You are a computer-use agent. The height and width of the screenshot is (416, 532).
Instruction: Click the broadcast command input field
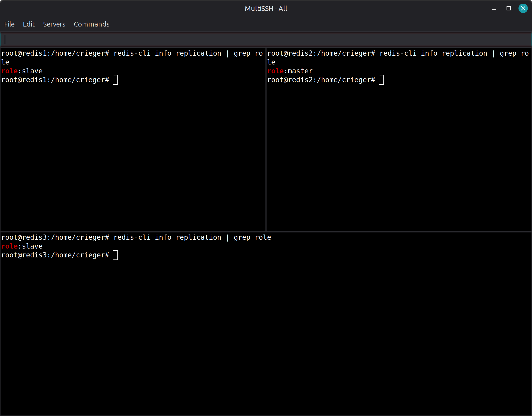pos(266,40)
